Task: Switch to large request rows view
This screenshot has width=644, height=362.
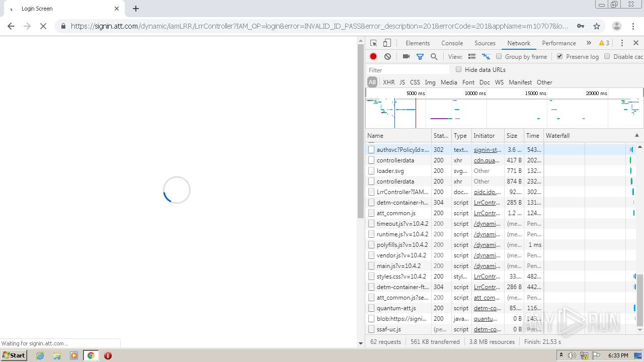Action: coord(472,57)
